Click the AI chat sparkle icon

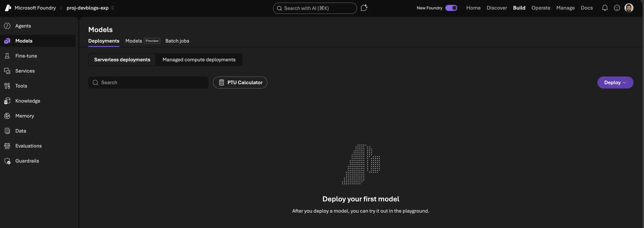coord(364,8)
